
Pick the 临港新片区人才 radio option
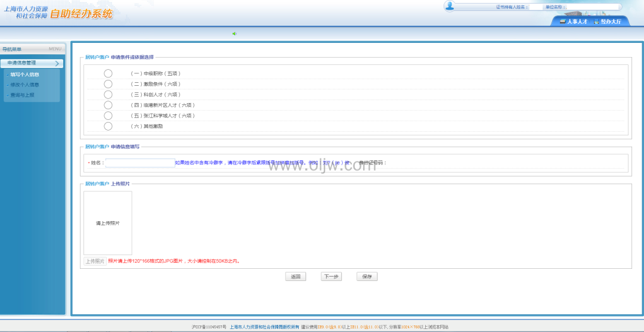click(x=108, y=105)
